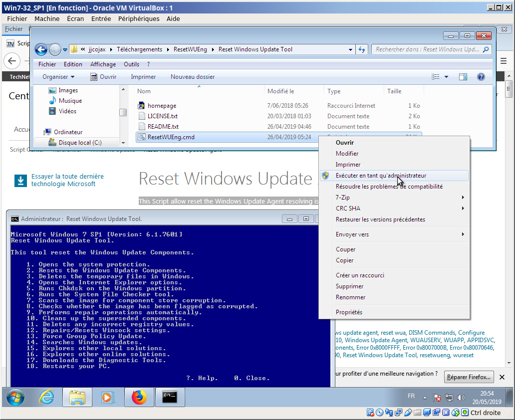Open Internet Explorer from the taskbar
This screenshot has height=420, width=515.
(47, 397)
